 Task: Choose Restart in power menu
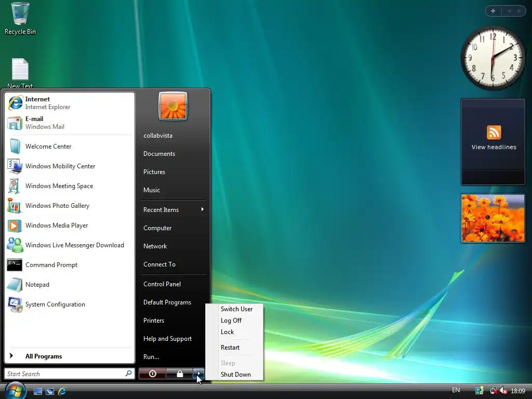point(230,348)
